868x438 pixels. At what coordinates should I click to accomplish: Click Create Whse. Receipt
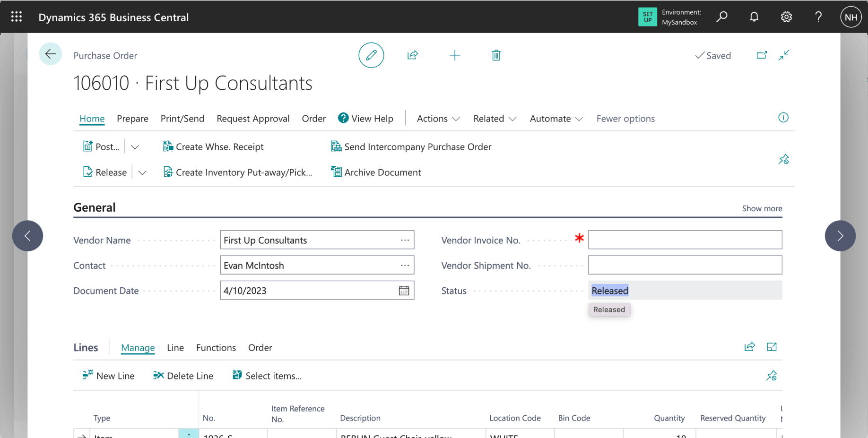click(213, 147)
